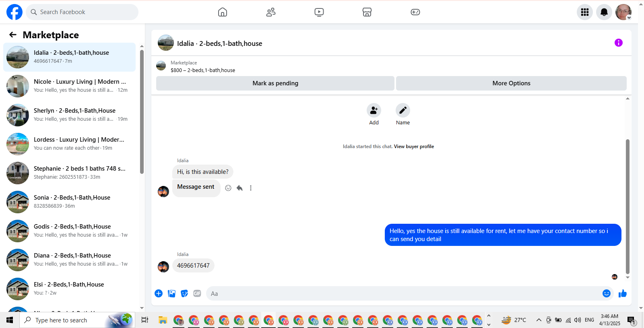Open Sherlyn 2-Beds,1-Bath,House conversation
The image size is (644, 328).
tap(69, 115)
